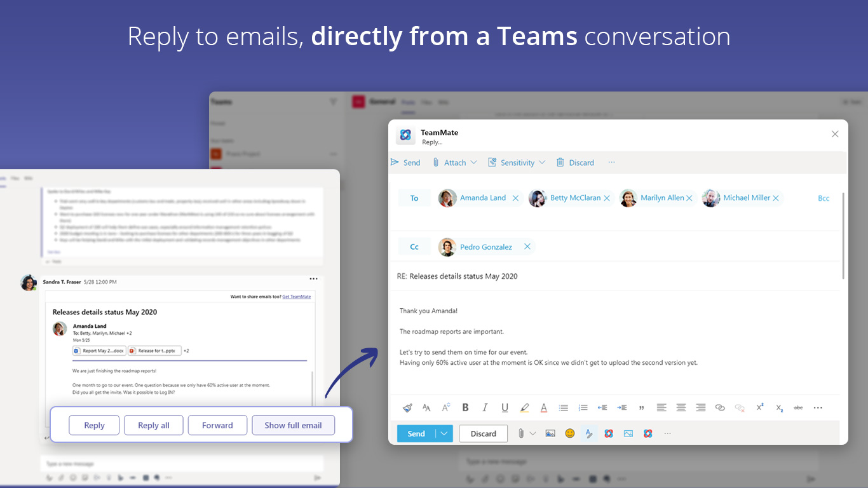Toggle bulleted list
Viewport: 868px width, 488px height.
click(x=564, y=407)
